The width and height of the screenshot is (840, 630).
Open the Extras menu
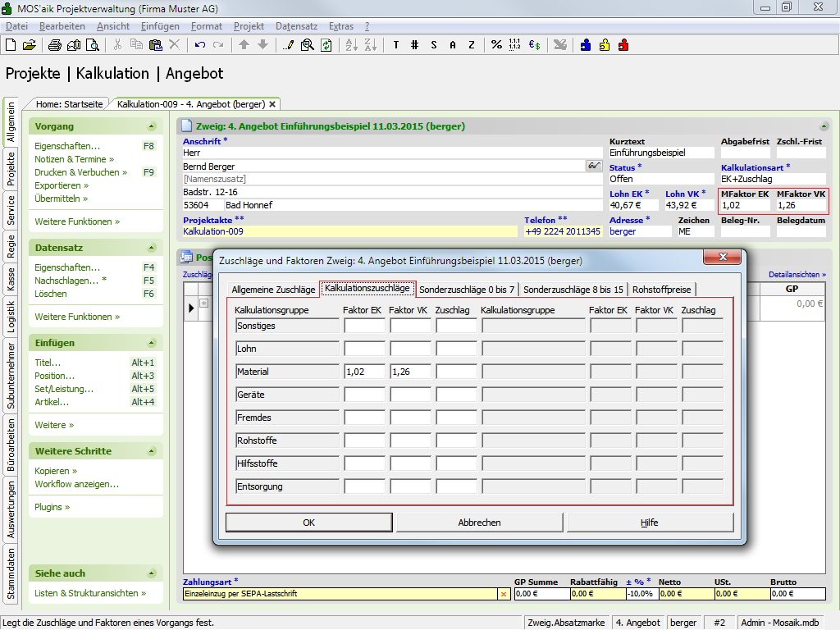pos(340,26)
